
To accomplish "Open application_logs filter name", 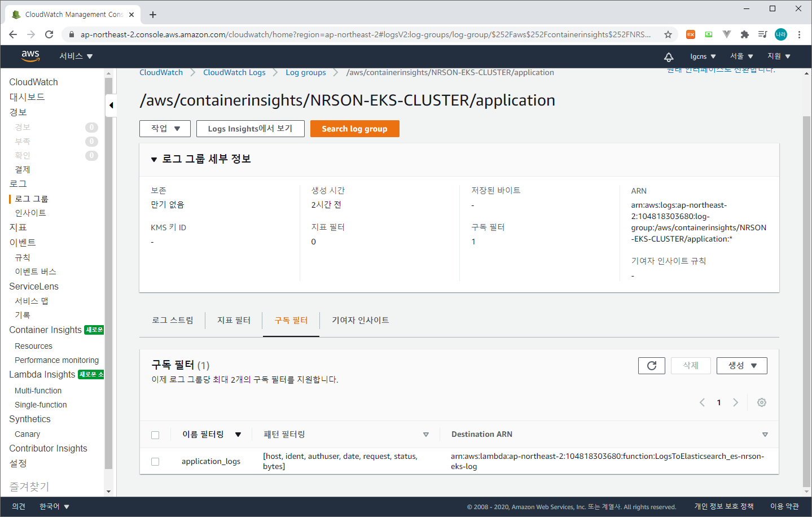I will click(x=211, y=462).
